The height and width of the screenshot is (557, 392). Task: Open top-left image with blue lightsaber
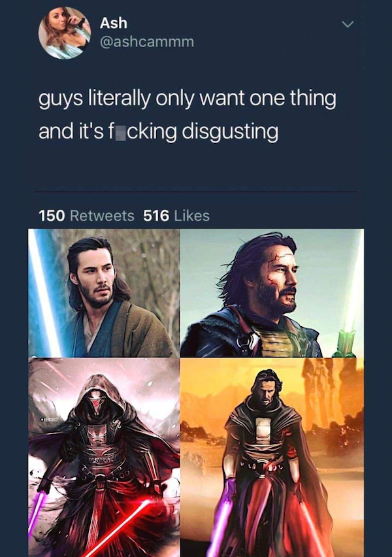(104, 293)
